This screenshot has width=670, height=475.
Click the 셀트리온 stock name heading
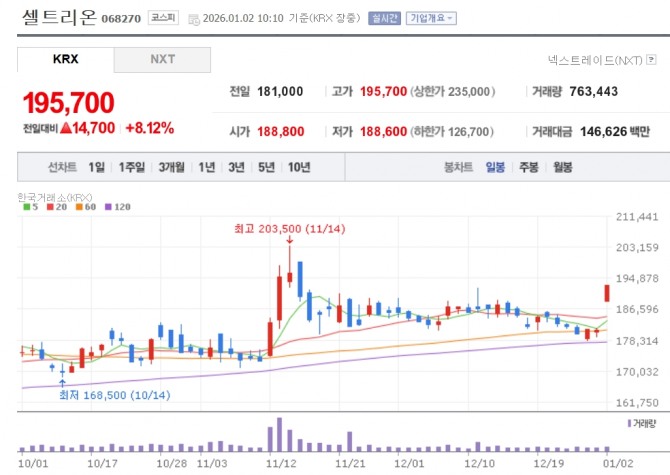[x=59, y=17]
